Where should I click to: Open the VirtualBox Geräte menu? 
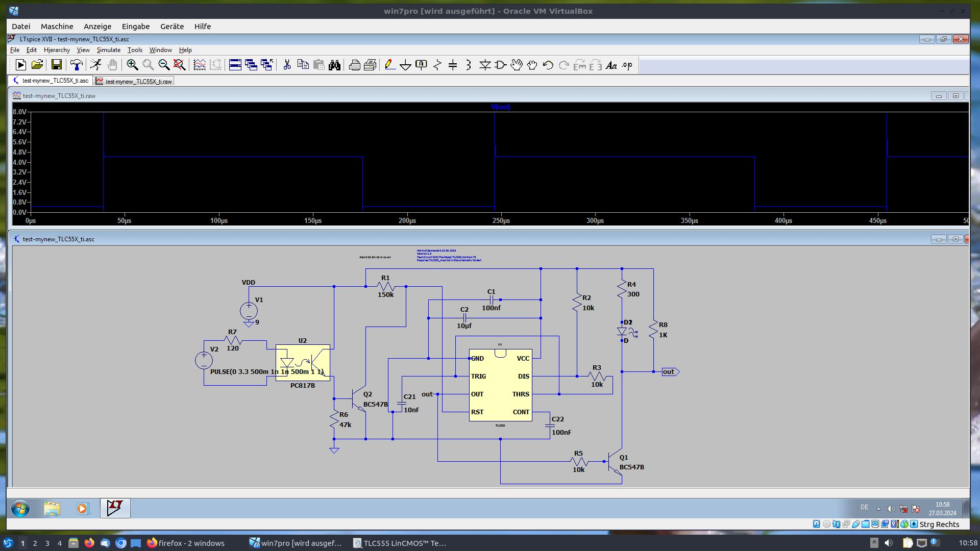171,27
